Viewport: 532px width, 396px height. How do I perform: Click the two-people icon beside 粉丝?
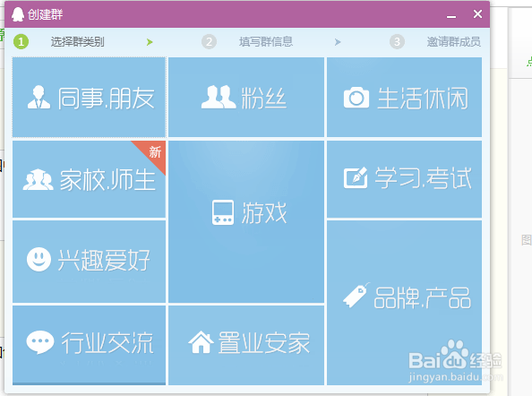pos(219,97)
